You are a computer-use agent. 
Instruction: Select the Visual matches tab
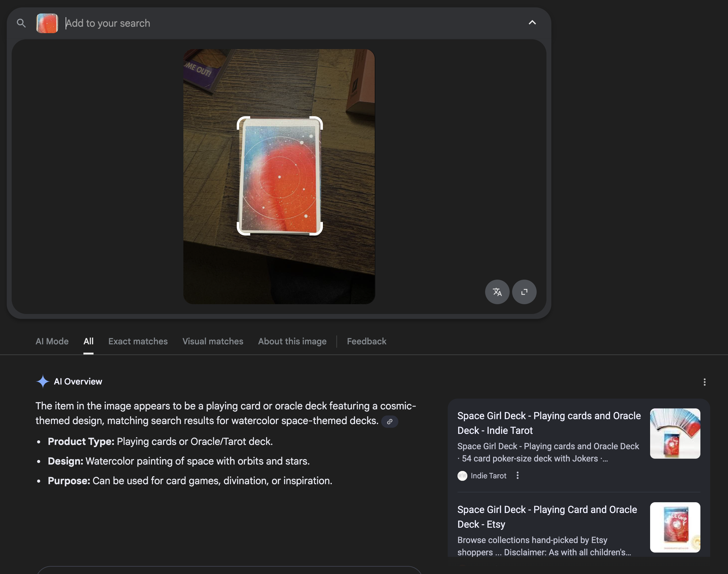coord(213,342)
